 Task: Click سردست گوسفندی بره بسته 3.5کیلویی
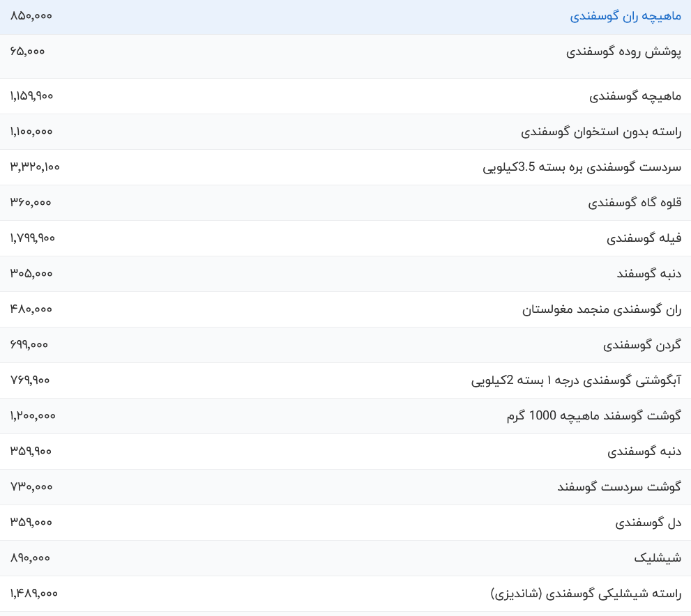click(x=582, y=167)
